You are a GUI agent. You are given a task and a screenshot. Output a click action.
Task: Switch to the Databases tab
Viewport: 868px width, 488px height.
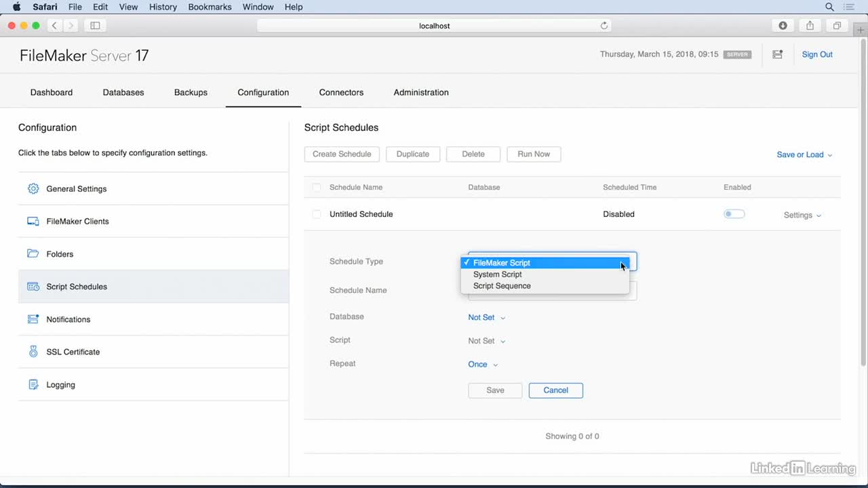coord(123,92)
